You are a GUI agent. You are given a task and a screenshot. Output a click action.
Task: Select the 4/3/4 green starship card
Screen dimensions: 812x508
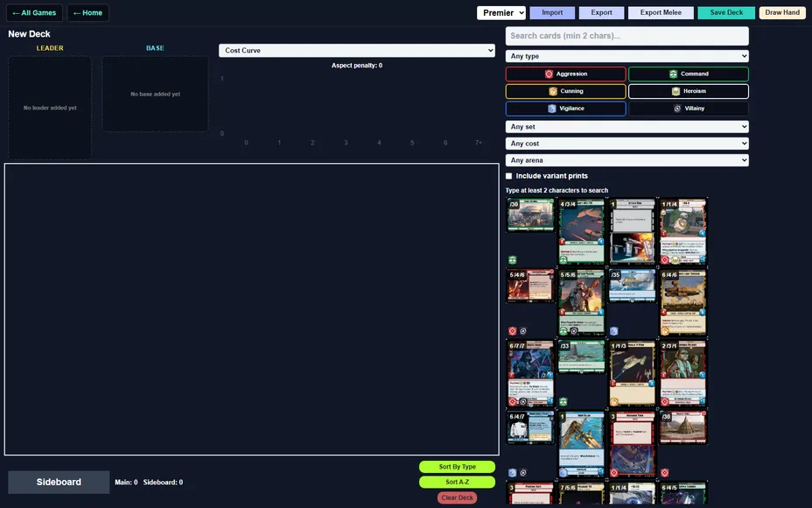pos(581,231)
